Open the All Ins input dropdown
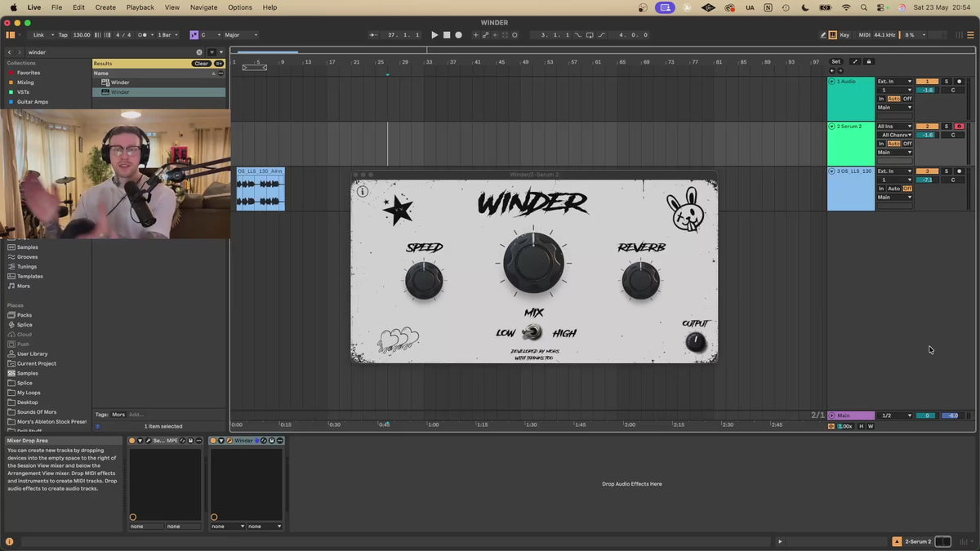 (x=894, y=127)
